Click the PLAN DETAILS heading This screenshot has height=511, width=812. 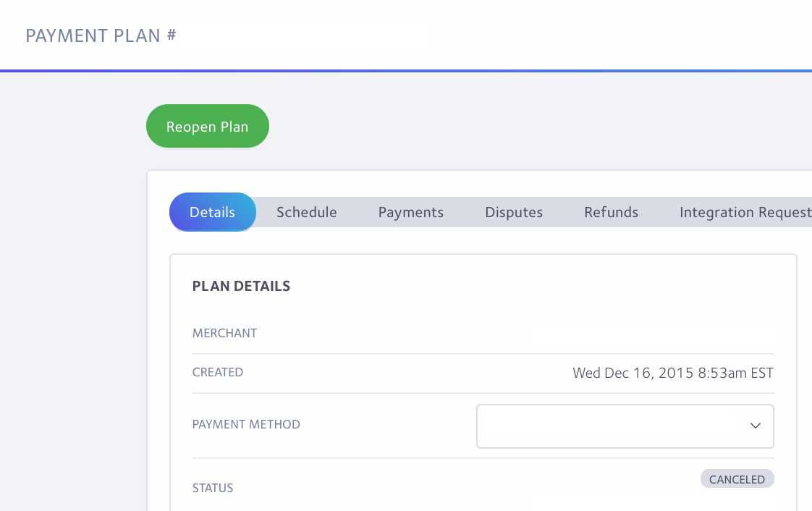click(241, 287)
